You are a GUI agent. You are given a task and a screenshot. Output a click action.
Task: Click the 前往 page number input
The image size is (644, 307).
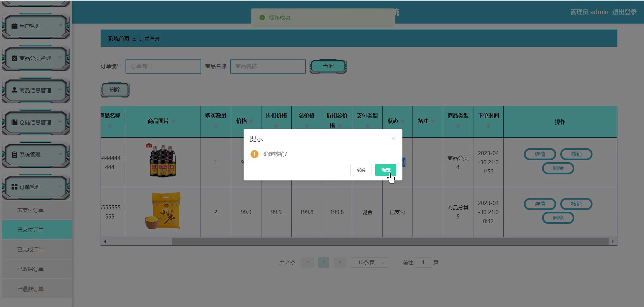(423, 262)
